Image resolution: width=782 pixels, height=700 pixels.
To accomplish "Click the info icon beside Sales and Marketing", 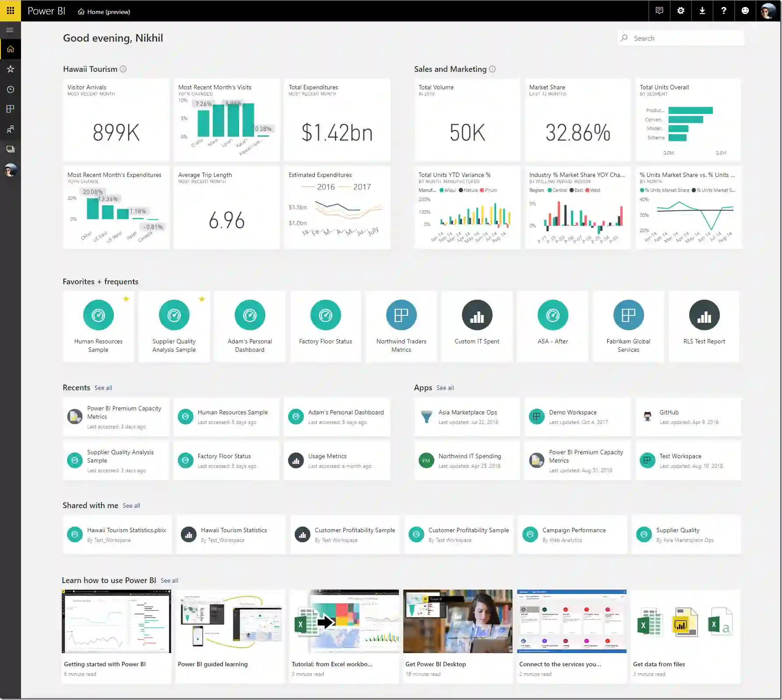I will pos(493,69).
